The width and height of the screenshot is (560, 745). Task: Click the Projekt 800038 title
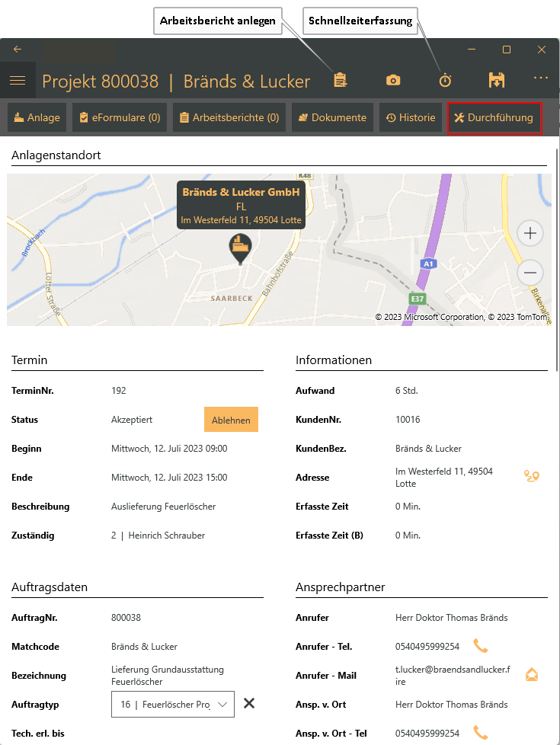(x=101, y=82)
